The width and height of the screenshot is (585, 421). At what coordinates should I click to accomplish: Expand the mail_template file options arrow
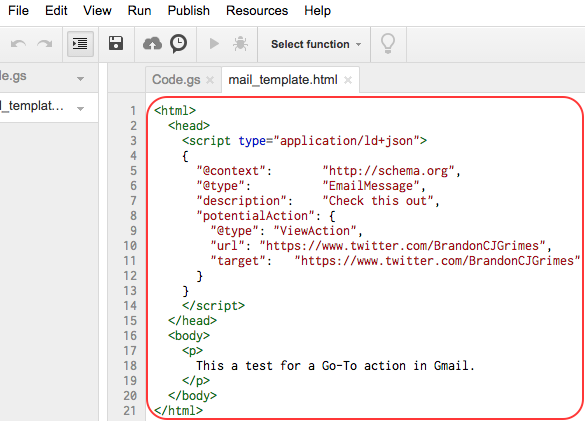click(80, 109)
